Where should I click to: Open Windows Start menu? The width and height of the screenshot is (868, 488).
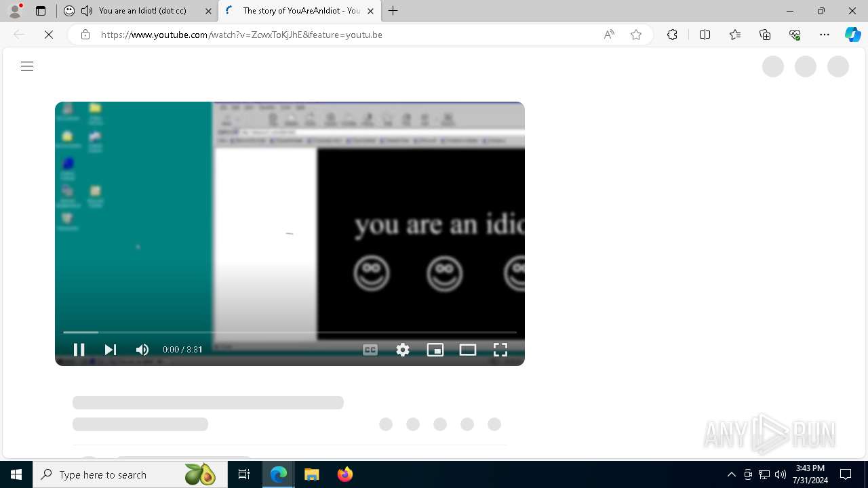pyautogui.click(x=16, y=474)
